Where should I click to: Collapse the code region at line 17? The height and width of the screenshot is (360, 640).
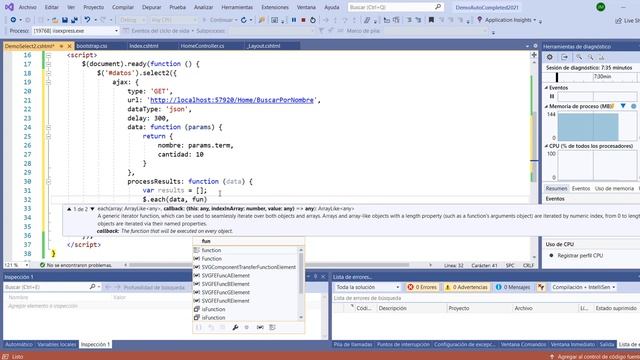coord(49,64)
